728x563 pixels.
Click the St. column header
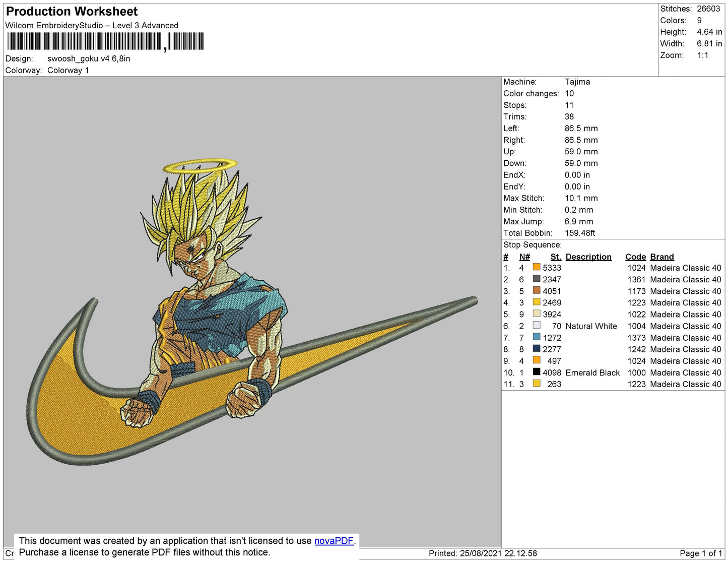tap(555, 257)
